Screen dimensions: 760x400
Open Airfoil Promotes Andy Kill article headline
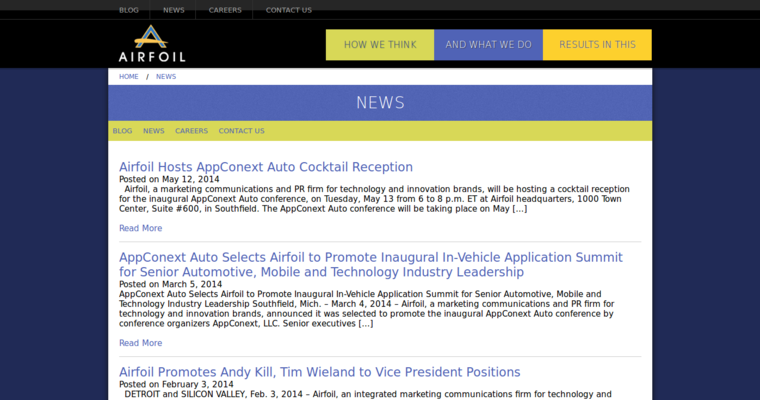tap(320, 372)
